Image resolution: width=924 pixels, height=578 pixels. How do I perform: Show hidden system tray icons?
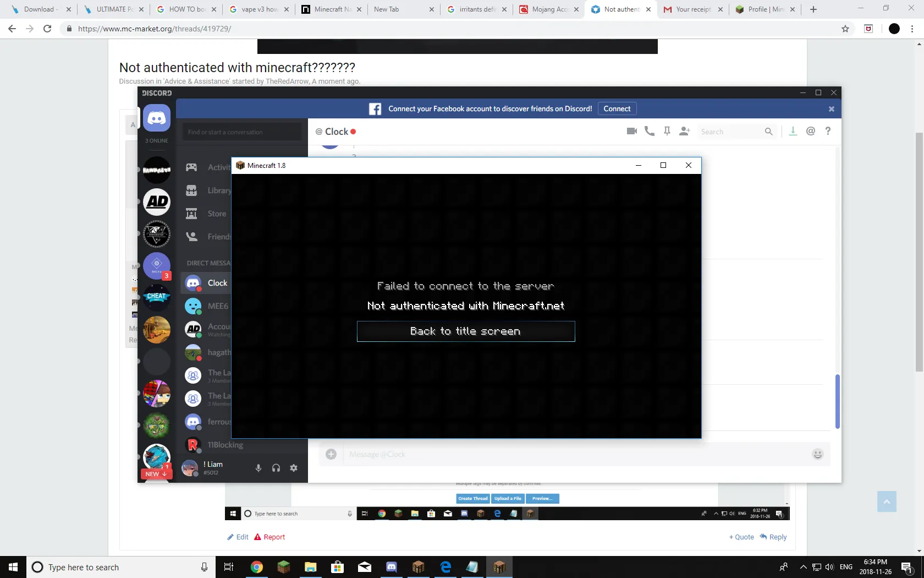click(803, 567)
